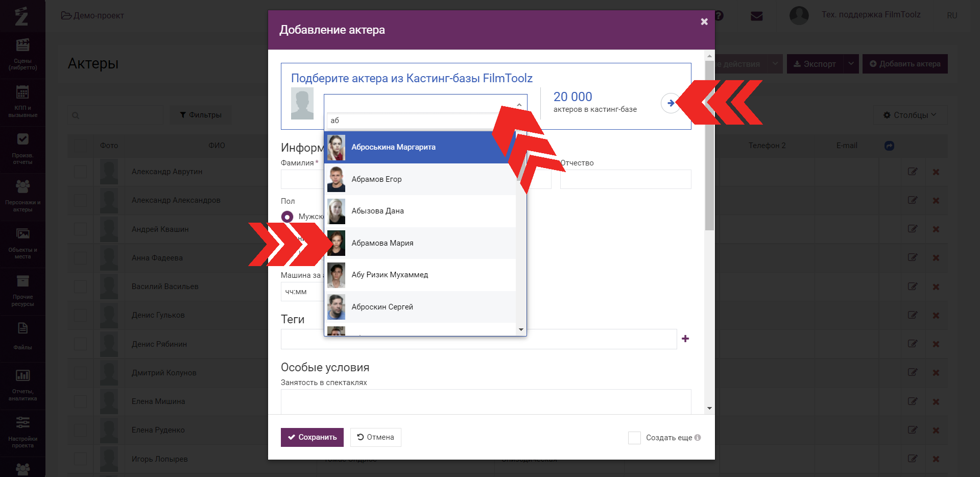The height and width of the screenshot is (477, 980).
Task: Select the Мужской gender radio button
Action: 288,217
